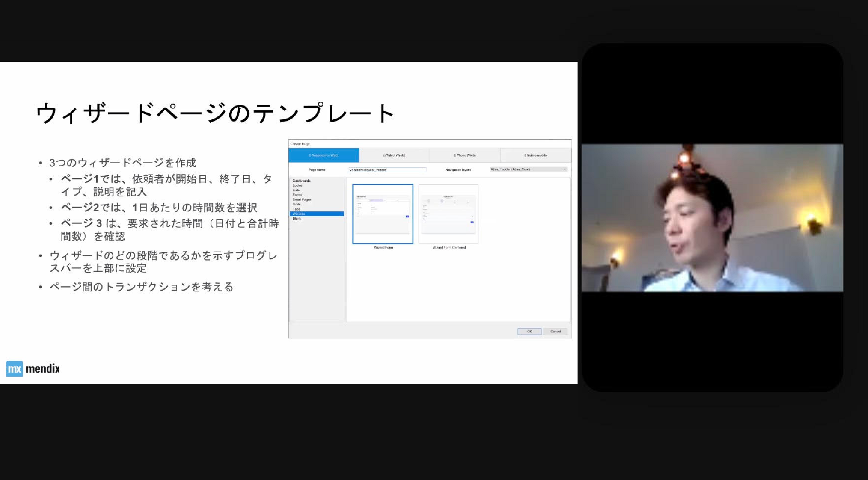Choose the Forms category
The width and height of the screenshot is (868, 480).
(297, 195)
